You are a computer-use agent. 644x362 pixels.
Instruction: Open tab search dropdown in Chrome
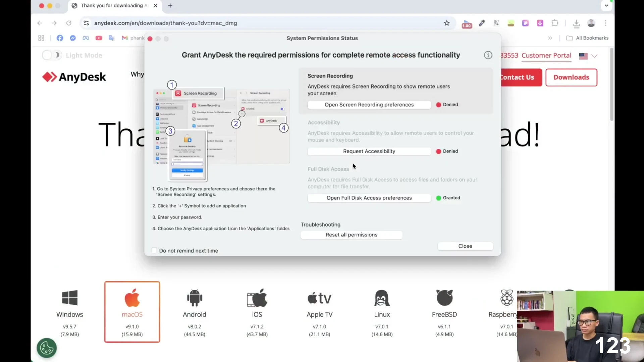click(x=606, y=5)
